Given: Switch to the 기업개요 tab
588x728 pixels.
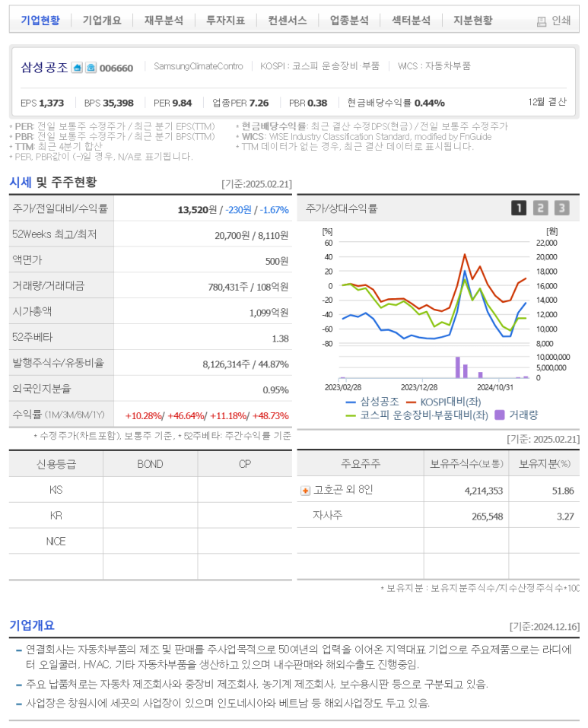Looking at the screenshot, I should click(x=102, y=20).
